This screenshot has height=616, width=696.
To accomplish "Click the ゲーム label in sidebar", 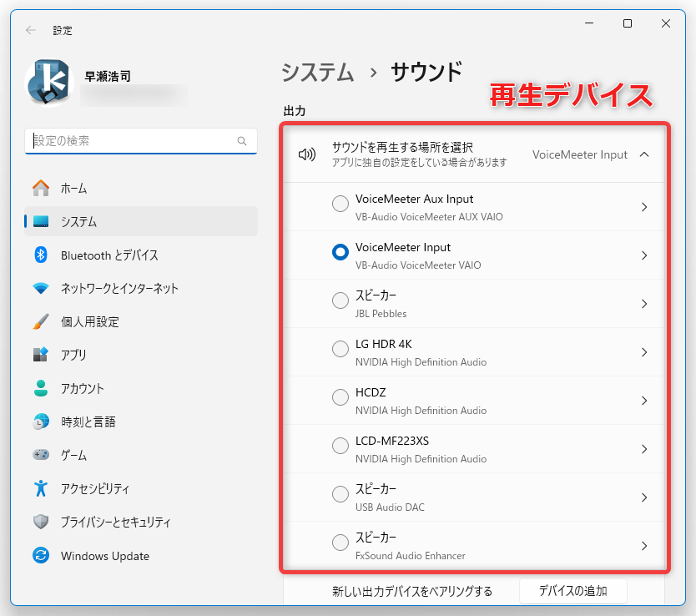I will tap(74, 456).
